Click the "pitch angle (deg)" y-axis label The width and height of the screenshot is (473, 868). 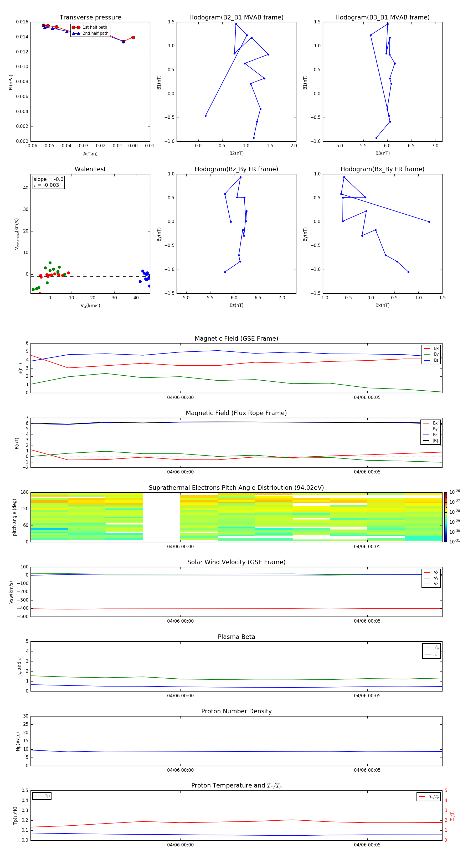[14, 517]
